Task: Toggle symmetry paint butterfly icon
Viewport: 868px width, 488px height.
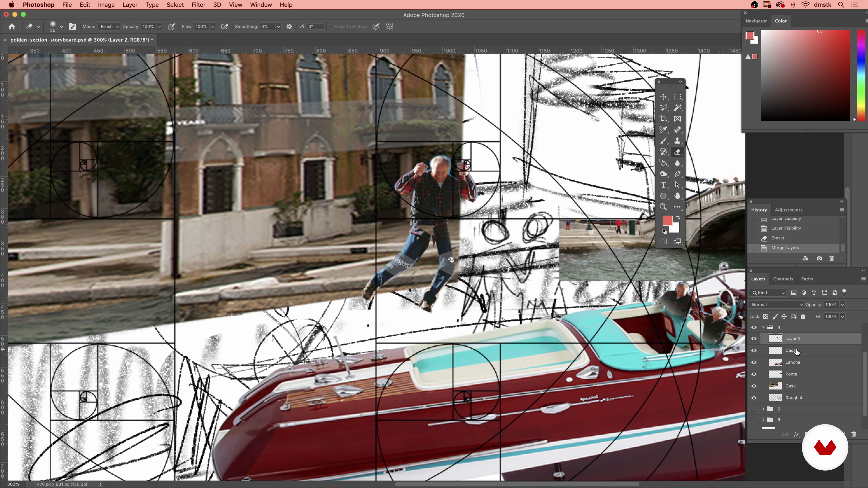Action: coord(389,27)
